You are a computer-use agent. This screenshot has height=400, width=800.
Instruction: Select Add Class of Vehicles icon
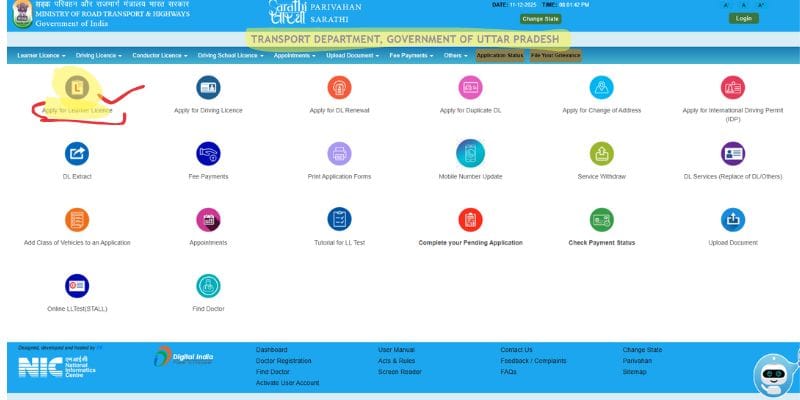tap(77, 220)
